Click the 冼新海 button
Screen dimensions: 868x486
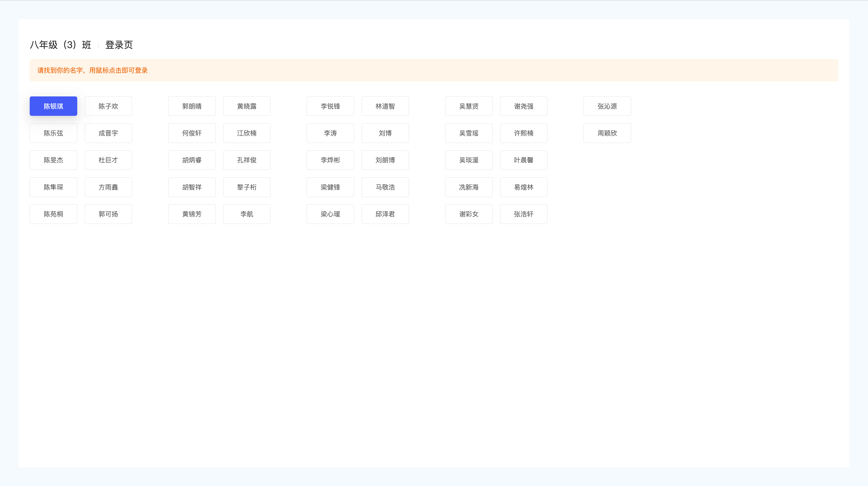pyautogui.click(x=469, y=187)
